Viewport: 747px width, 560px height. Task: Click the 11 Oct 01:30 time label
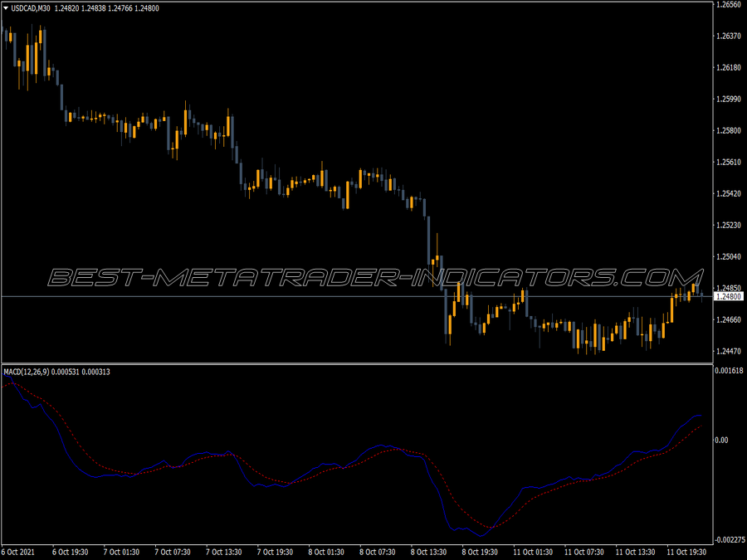click(x=533, y=553)
